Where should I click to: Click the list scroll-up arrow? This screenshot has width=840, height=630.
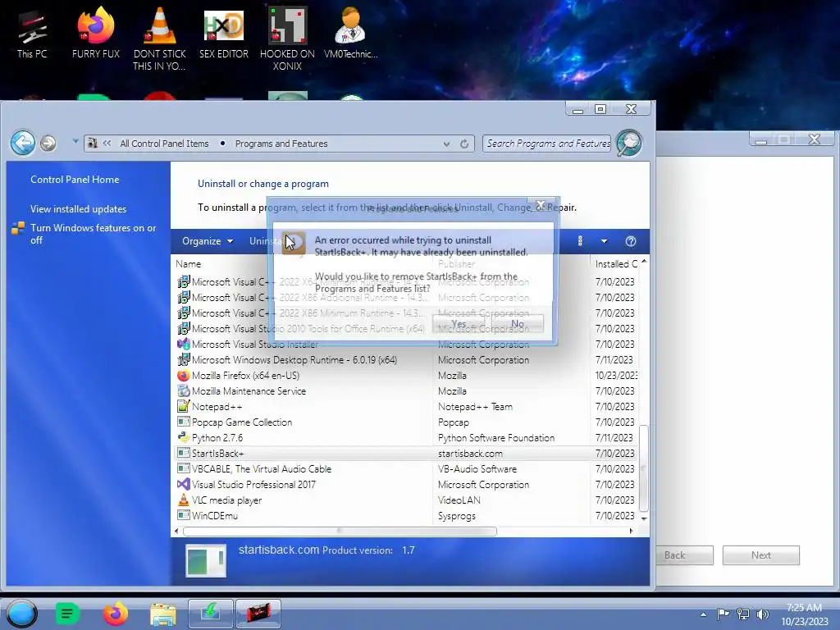pos(644,262)
